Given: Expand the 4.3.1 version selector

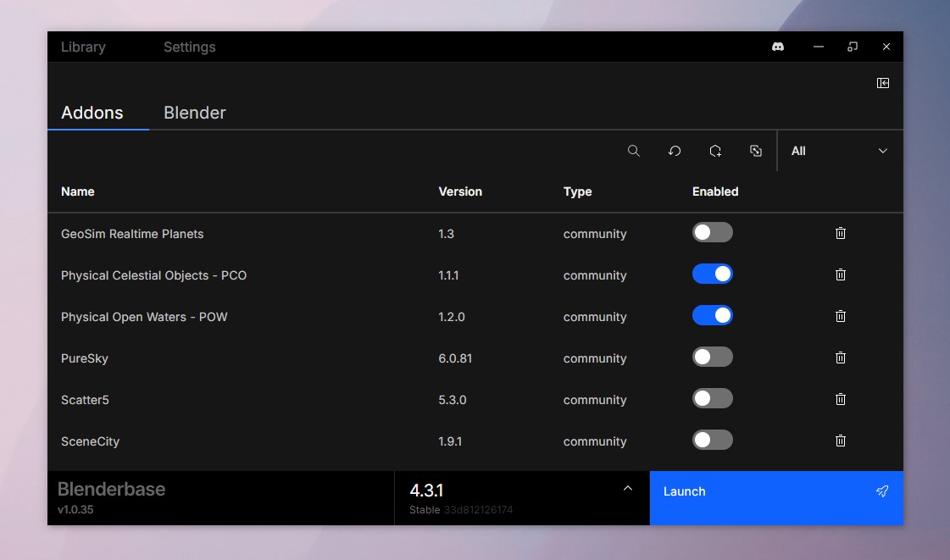Looking at the screenshot, I should 522,497.
